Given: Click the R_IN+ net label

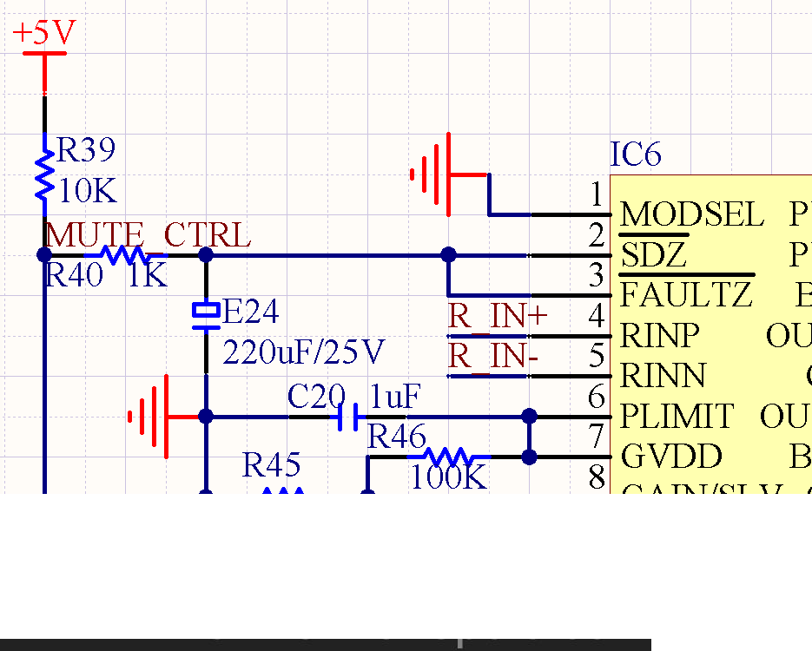Looking at the screenshot, I should pos(497,316).
